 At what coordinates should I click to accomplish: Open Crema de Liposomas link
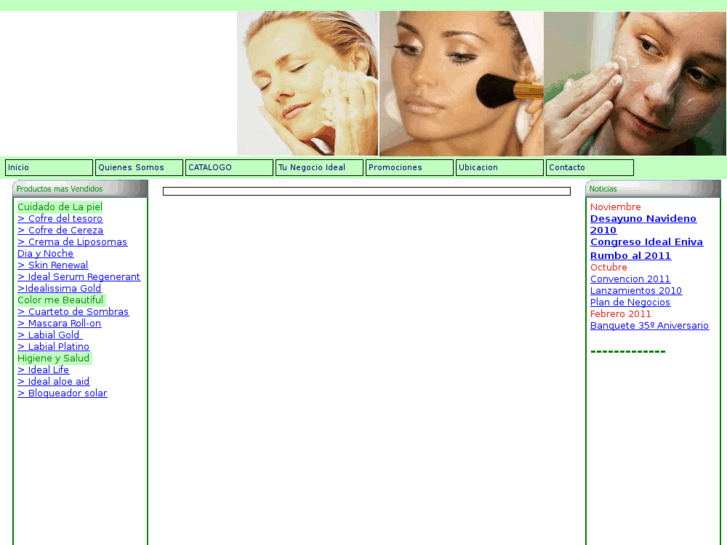(72, 242)
